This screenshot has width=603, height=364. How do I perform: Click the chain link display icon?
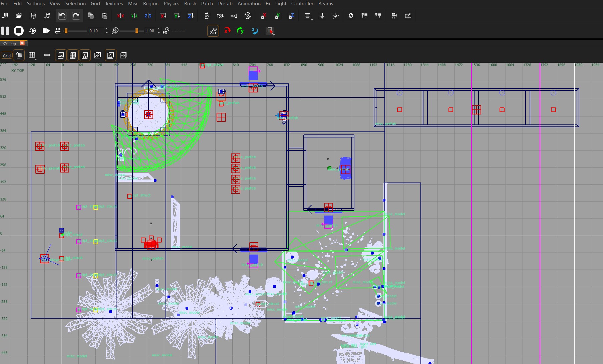coord(98,55)
